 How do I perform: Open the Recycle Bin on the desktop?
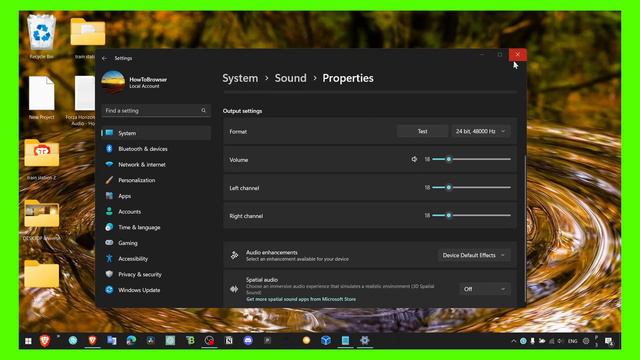pyautogui.click(x=42, y=37)
